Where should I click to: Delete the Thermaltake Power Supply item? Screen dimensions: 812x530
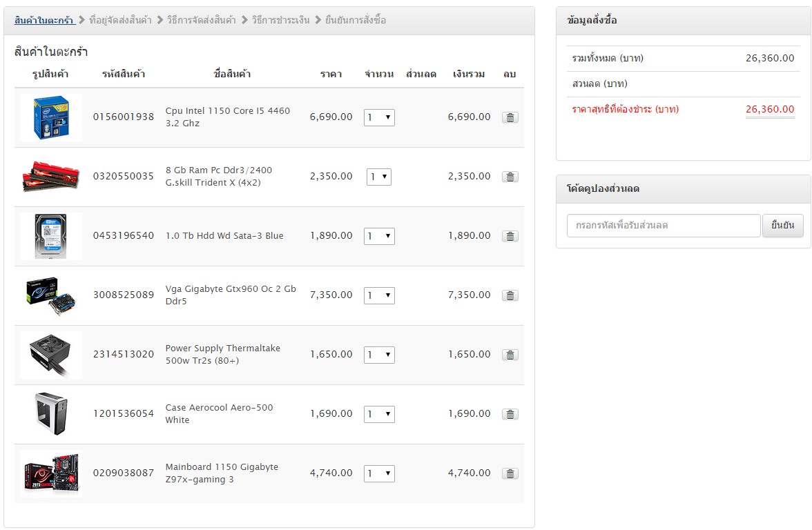click(510, 355)
